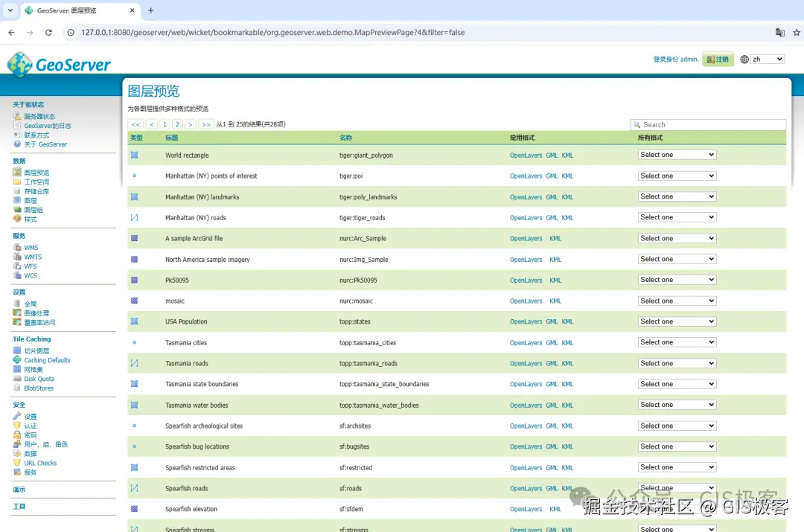Screen dimensions: 804x532
Task: Open a new browser tab
Action: coord(150,10)
